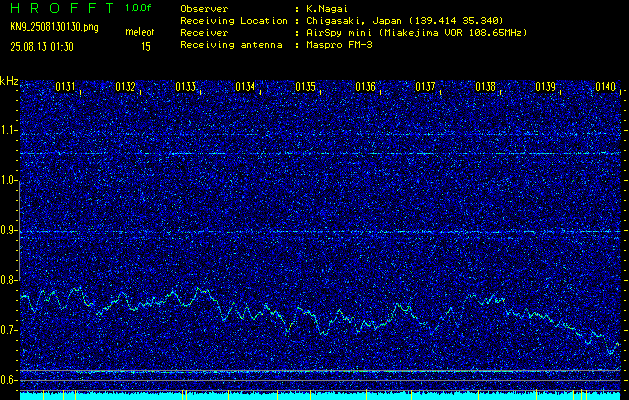Image resolution: width=629 pixels, height=400 pixels.
Task: Select the Maspro FM-3 antenna value
Action: 339,45
